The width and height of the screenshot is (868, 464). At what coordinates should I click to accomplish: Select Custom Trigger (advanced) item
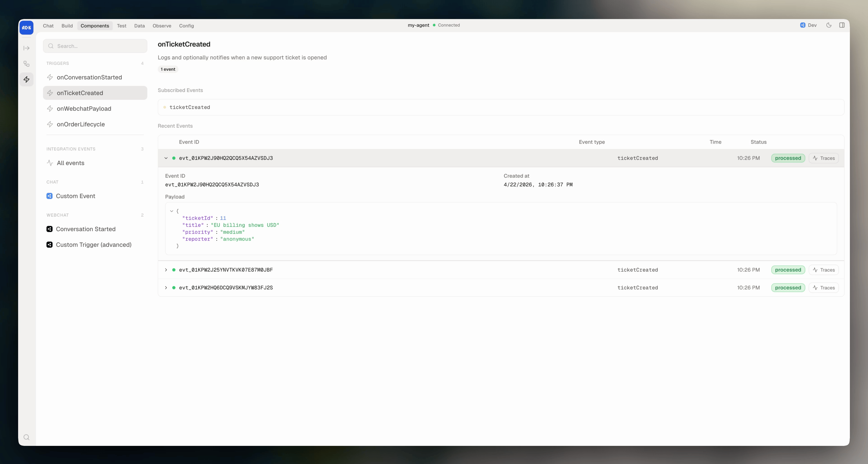[x=95, y=245]
